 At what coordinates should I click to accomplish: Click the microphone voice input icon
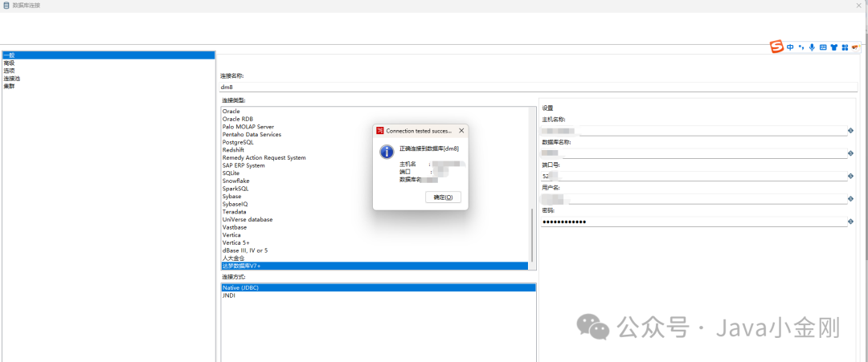point(812,47)
